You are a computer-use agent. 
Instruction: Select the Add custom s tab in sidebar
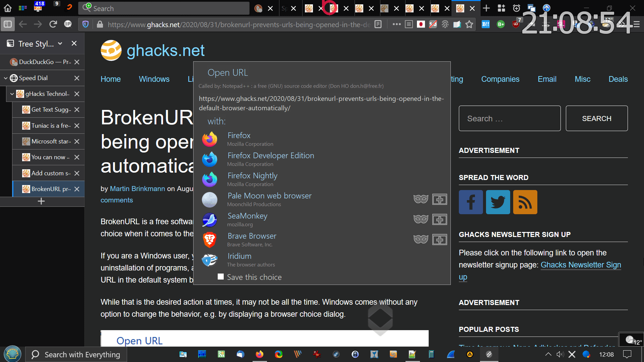pyautogui.click(x=48, y=173)
